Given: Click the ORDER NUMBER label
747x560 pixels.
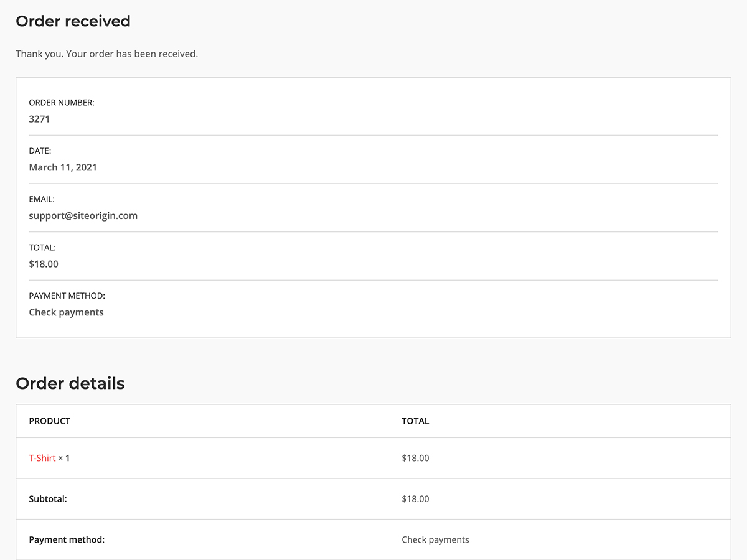Looking at the screenshot, I should [62, 103].
